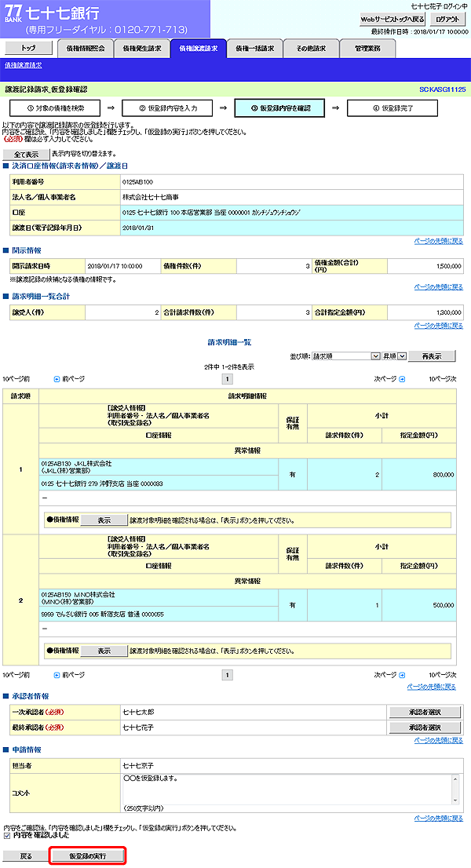Click ページの先頭に戻る under 承認者情報 table
The height and width of the screenshot is (868, 471).
tap(438, 741)
